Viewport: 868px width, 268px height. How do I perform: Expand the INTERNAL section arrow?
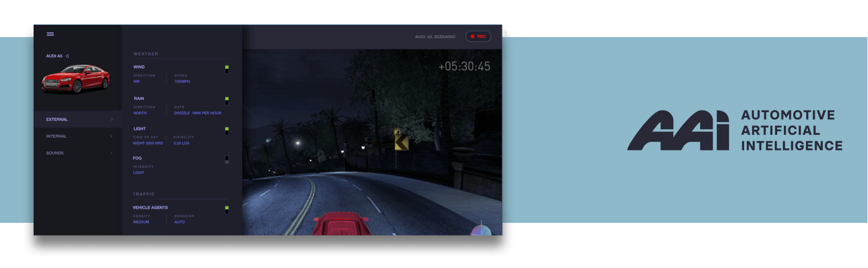(x=112, y=137)
